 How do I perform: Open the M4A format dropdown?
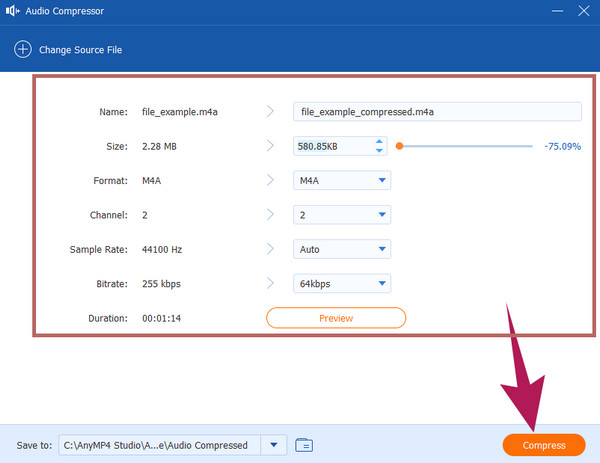[342, 180]
